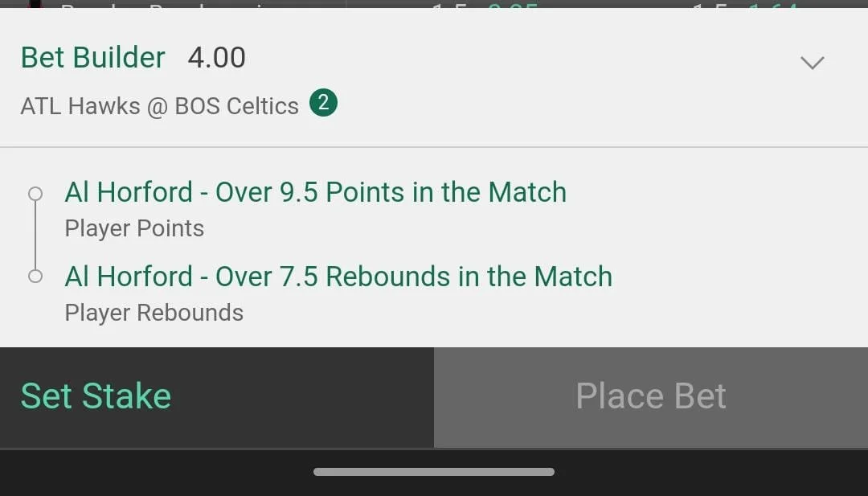The width and height of the screenshot is (868, 496).
Task: Open Al Horford Over 9.5 Points selection
Action: 316,193
